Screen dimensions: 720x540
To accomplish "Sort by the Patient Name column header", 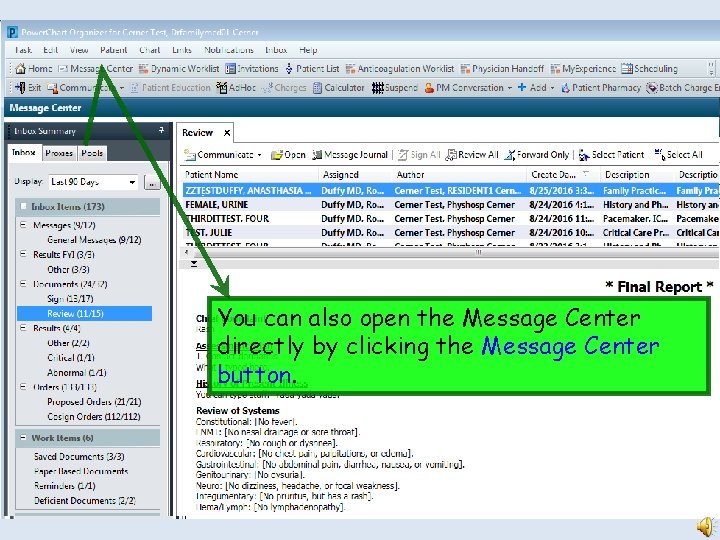I will [x=249, y=174].
